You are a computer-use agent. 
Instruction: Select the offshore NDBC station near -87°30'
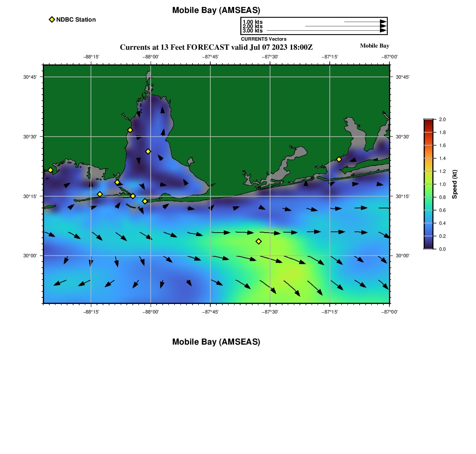coord(258,241)
